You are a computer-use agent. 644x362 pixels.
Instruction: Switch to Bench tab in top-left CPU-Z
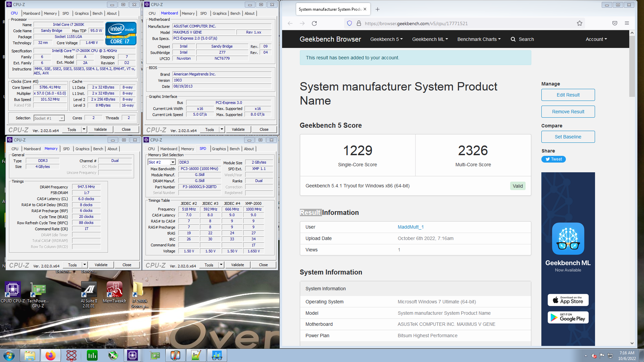tap(98, 13)
